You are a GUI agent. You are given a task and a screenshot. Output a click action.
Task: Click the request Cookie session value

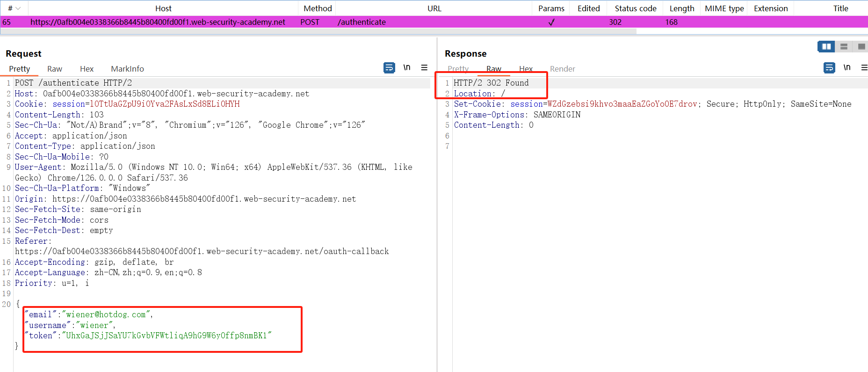(165, 104)
